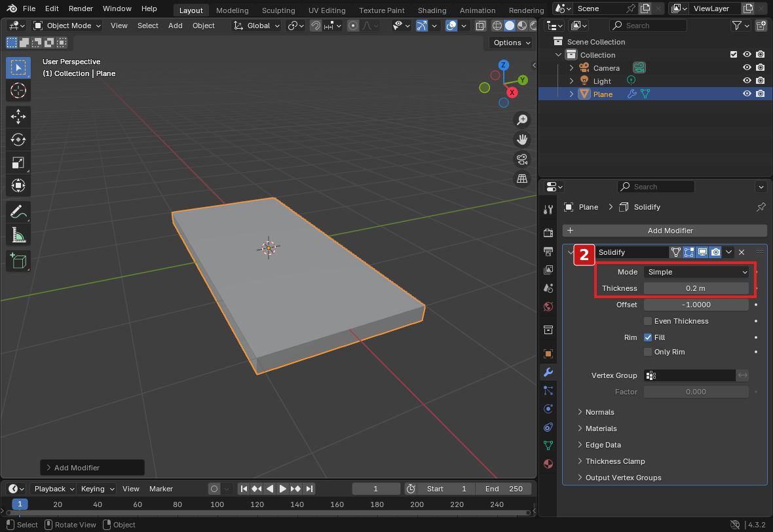The image size is (773, 532).
Task: Disable Plane in renders camera icon
Action: (760, 94)
